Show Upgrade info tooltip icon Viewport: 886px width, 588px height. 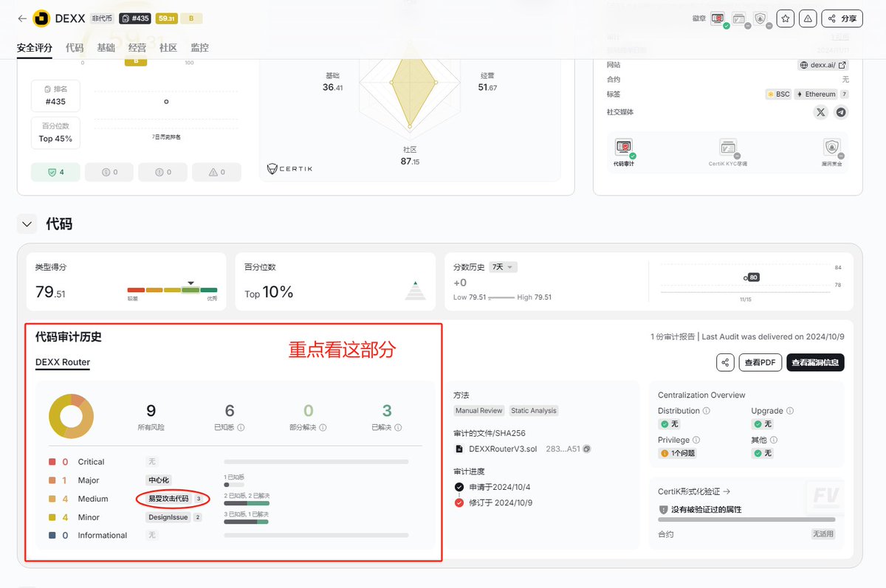pos(790,411)
